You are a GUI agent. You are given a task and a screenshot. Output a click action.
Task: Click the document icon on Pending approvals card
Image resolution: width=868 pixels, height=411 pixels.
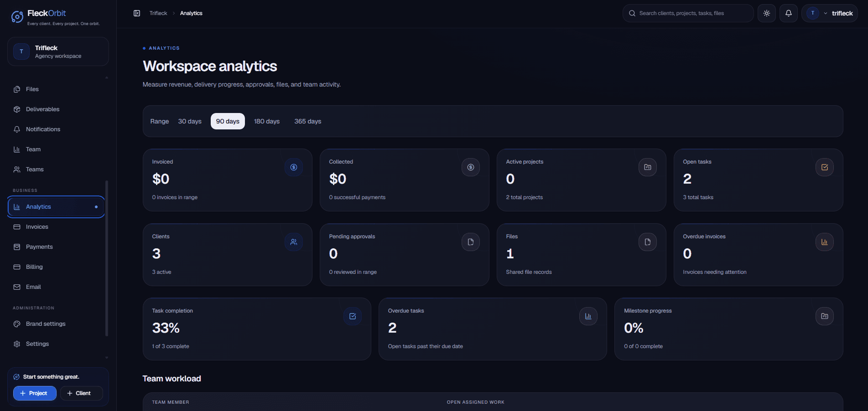point(471,242)
